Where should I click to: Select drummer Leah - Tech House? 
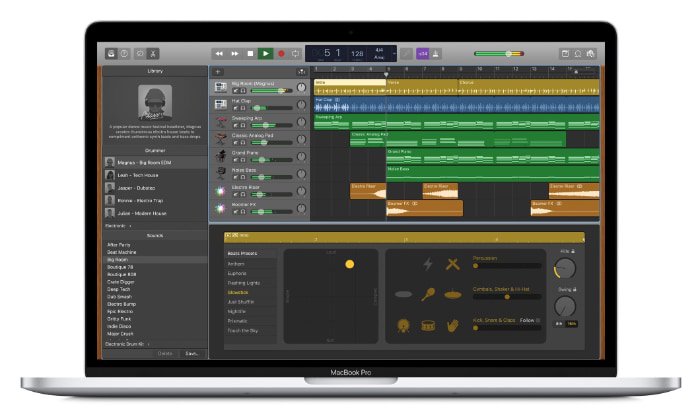[155, 175]
